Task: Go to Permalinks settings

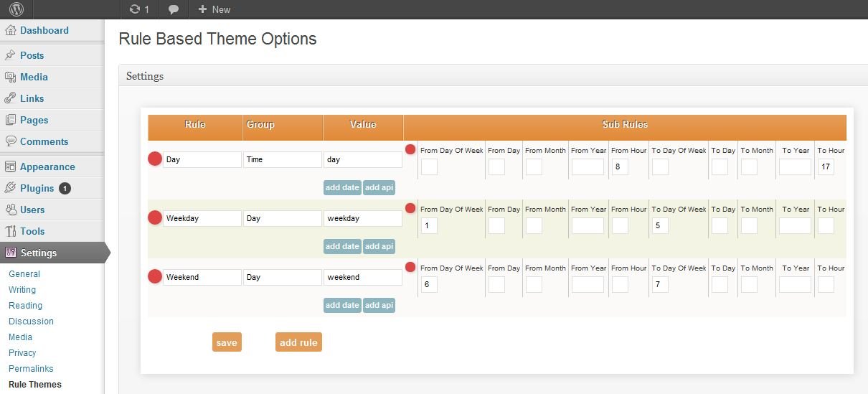Action: pos(31,369)
